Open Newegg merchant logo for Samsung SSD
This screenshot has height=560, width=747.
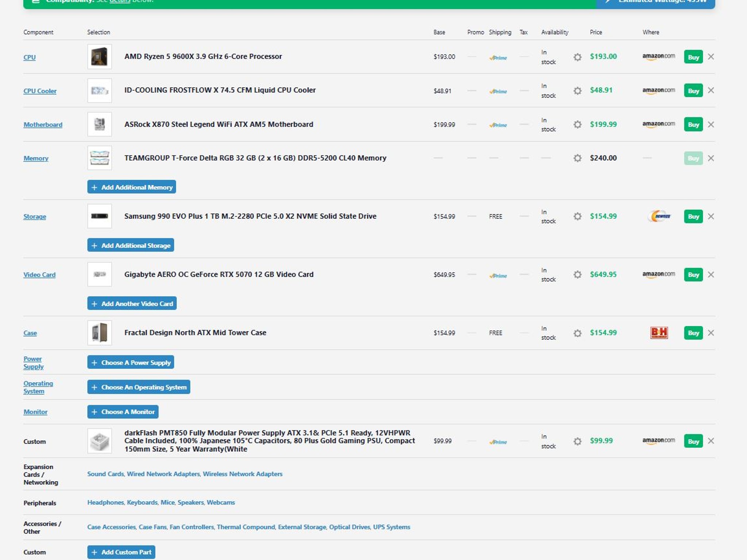tap(659, 216)
